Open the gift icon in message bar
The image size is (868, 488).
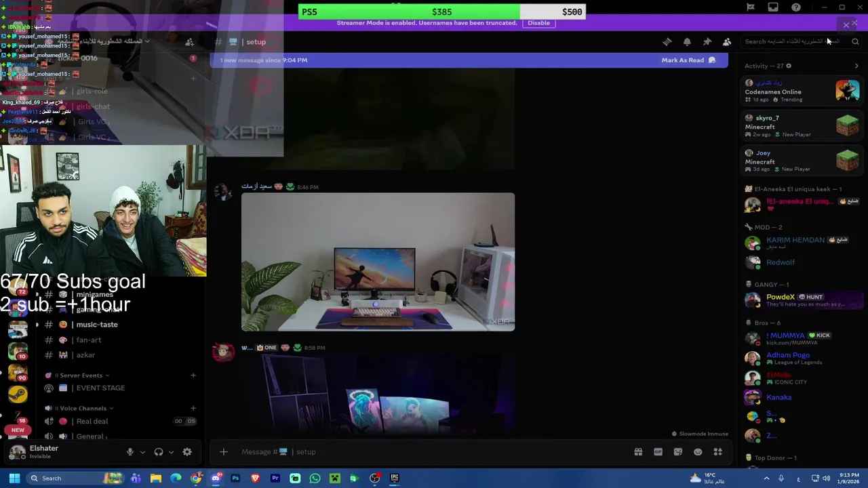tap(638, 452)
